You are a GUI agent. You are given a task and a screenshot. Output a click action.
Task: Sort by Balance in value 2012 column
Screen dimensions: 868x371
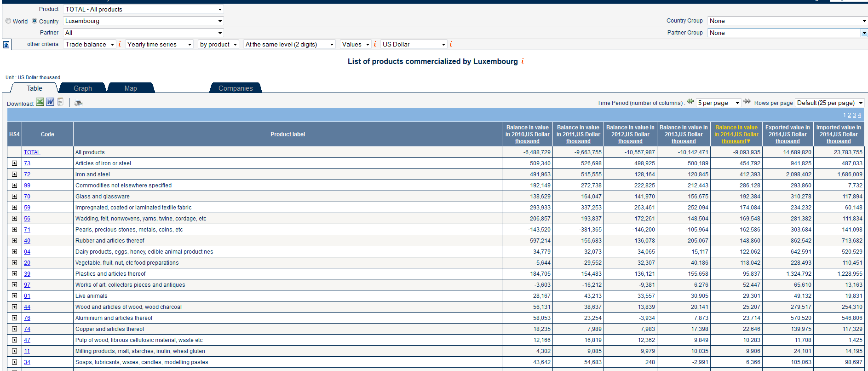[x=630, y=134]
